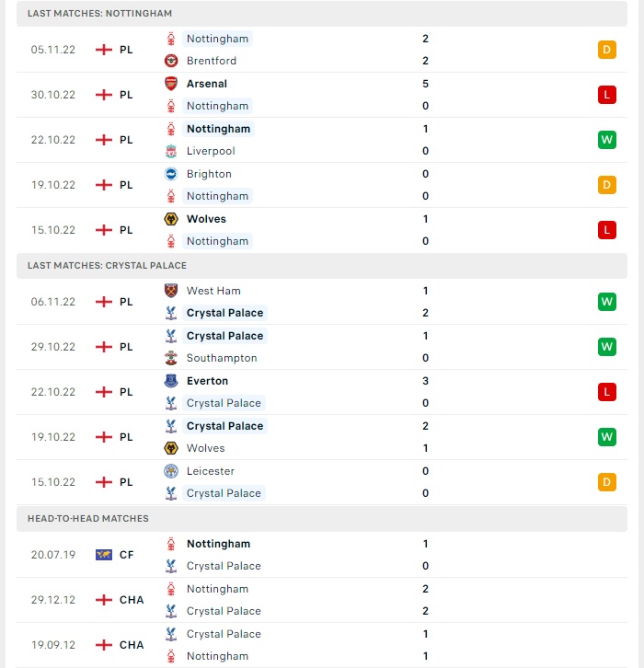Image resolution: width=644 pixels, height=668 pixels.
Task: Click the Arsenal club crest icon
Action: (x=171, y=84)
